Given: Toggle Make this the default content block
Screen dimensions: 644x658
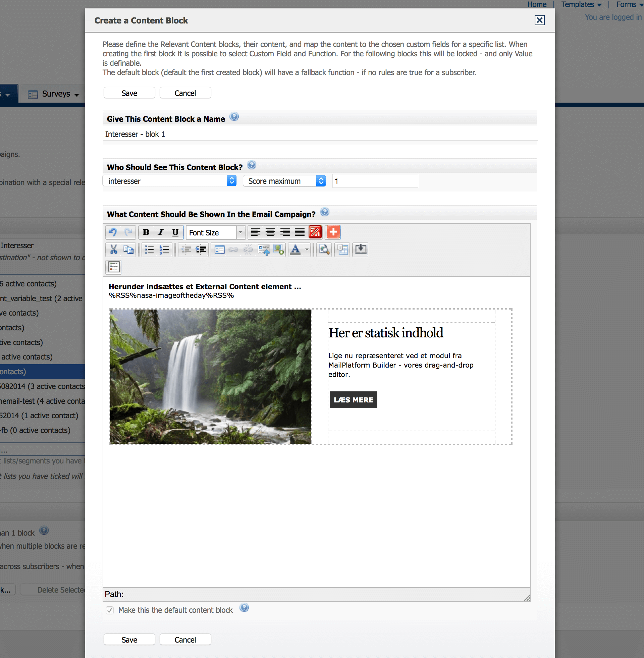Looking at the screenshot, I should pyautogui.click(x=110, y=610).
